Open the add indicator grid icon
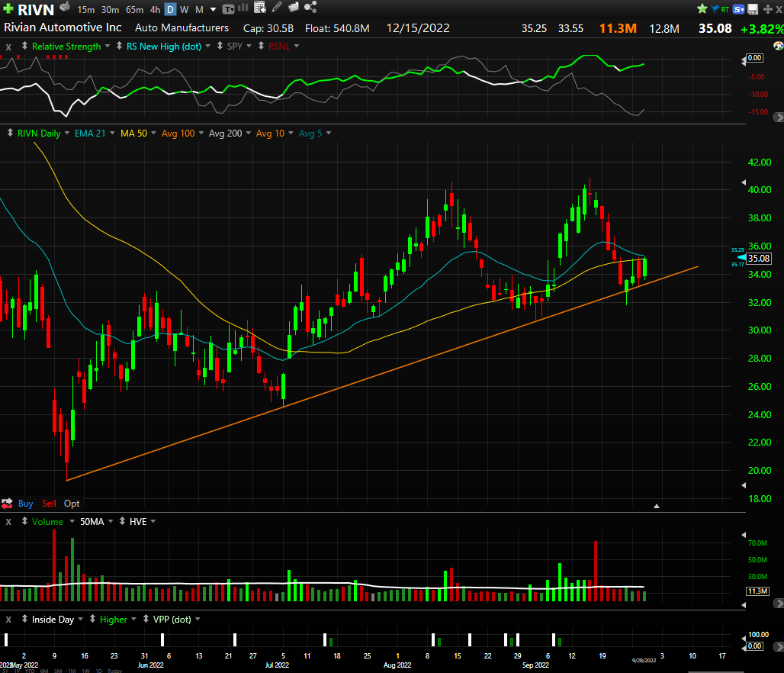Image resolution: width=784 pixels, height=673 pixels. 259,7
